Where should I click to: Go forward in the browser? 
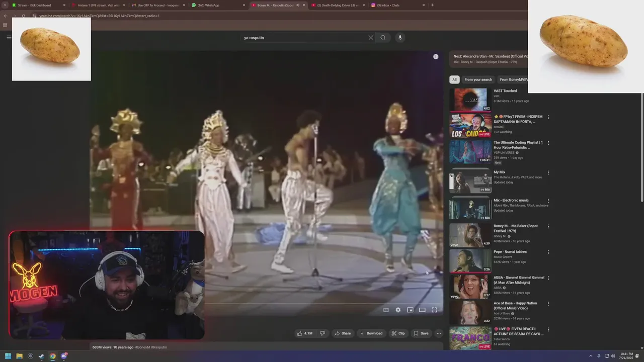(15, 16)
